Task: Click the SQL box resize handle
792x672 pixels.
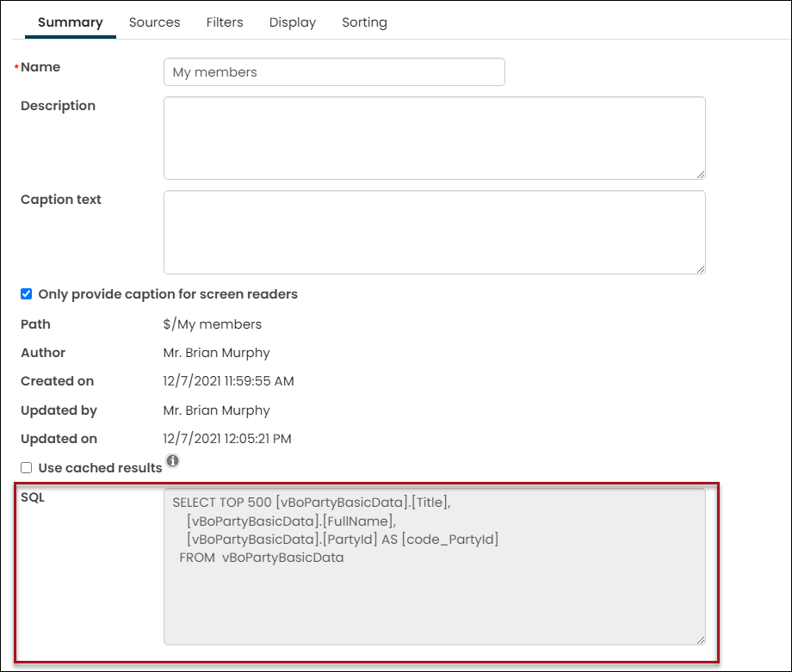Action: 701,639
